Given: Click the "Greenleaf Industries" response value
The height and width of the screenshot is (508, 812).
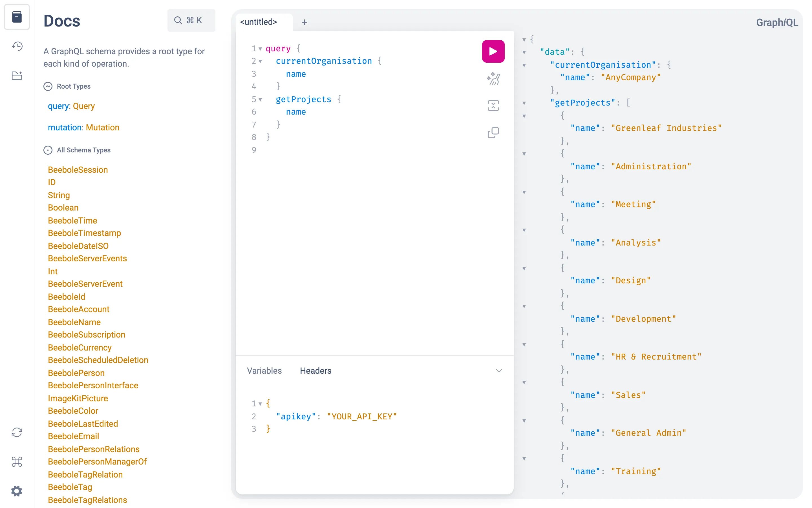Looking at the screenshot, I should [666, 128].
